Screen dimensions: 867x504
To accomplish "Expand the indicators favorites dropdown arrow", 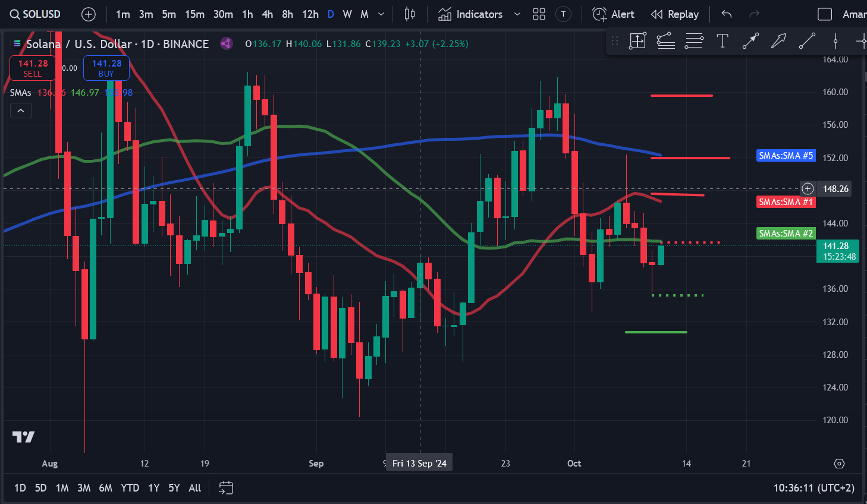I will click(x=517, y=14).
